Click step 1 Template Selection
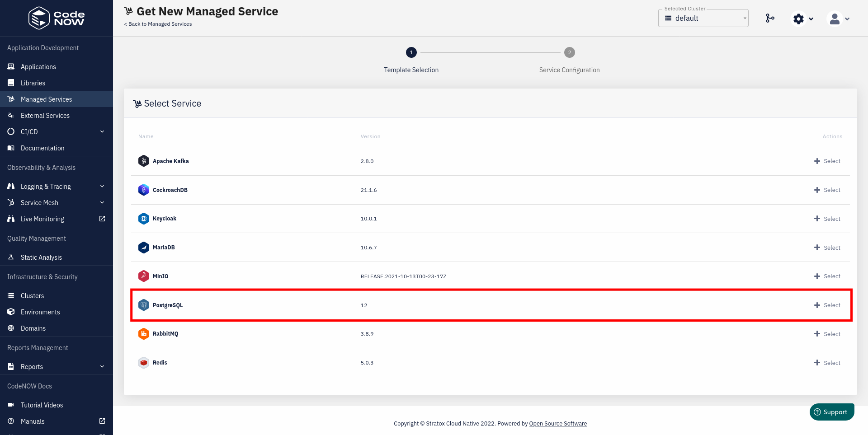Viewport: 868px width, 435px height. click(x=411, y=60)
